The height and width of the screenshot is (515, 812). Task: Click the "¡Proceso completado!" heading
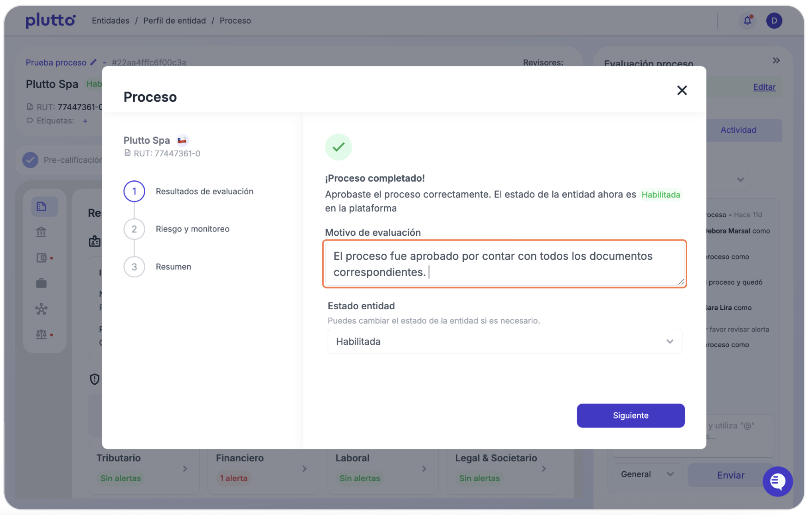375,178
